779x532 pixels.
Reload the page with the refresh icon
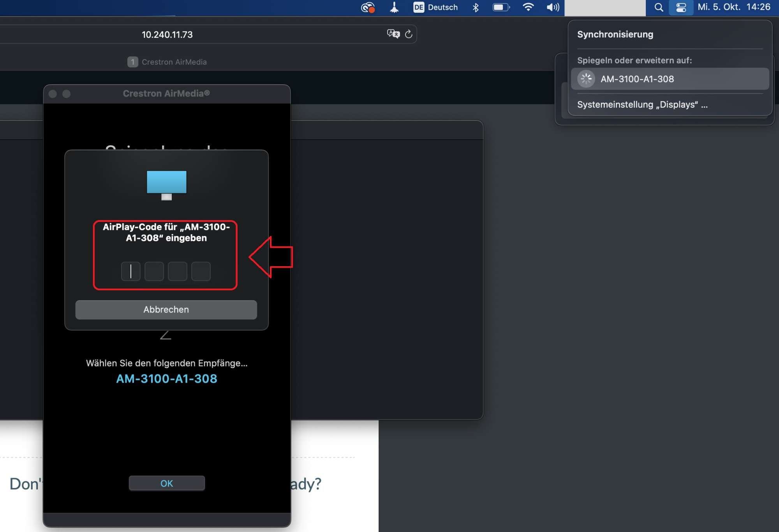(x=409, y=34)
